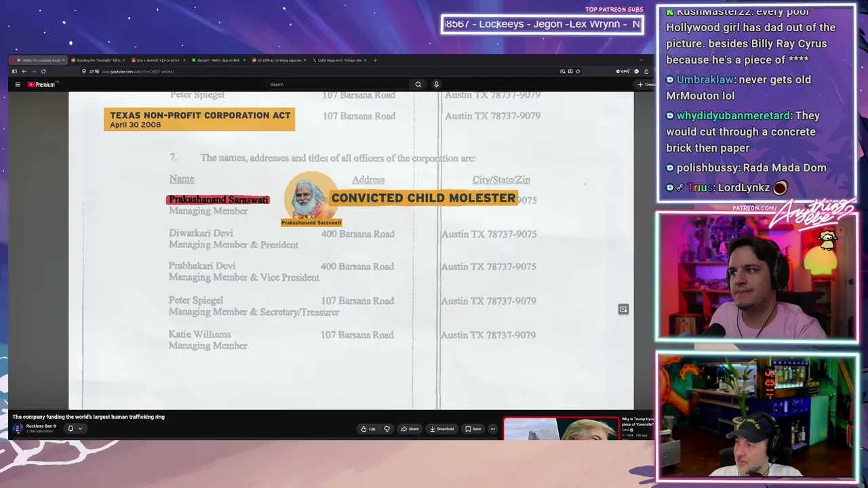
Task: Switch to the Kick clips tab
Action: coord(217,60)
